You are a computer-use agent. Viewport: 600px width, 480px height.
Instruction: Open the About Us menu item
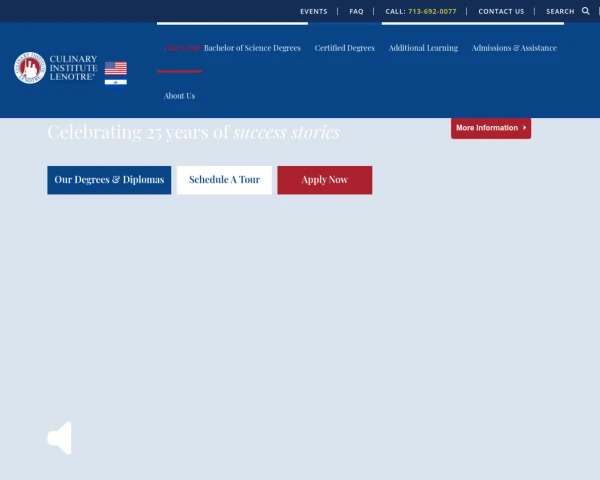pyautogui.click(x=179, y=96)
